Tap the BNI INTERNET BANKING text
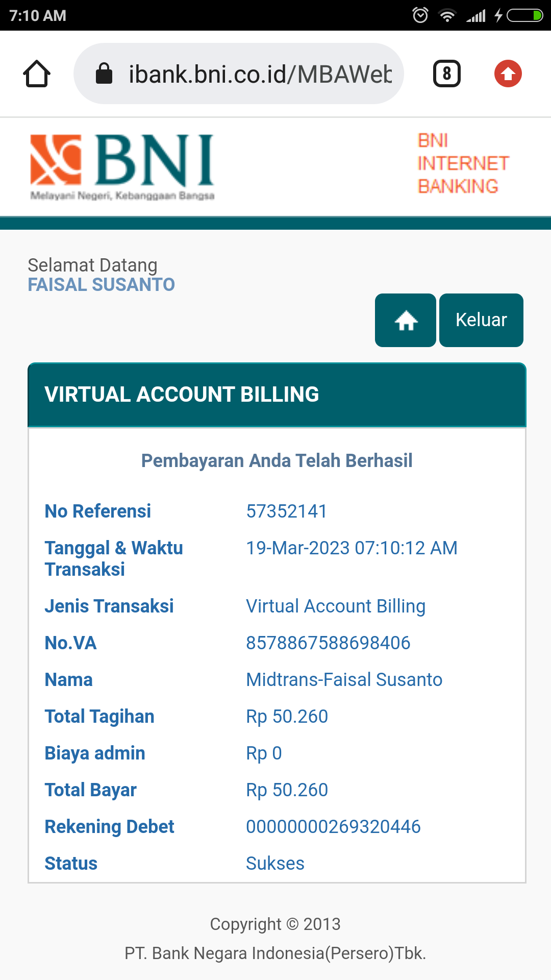This screenshot has width=551, height=980. coord(463,163)
